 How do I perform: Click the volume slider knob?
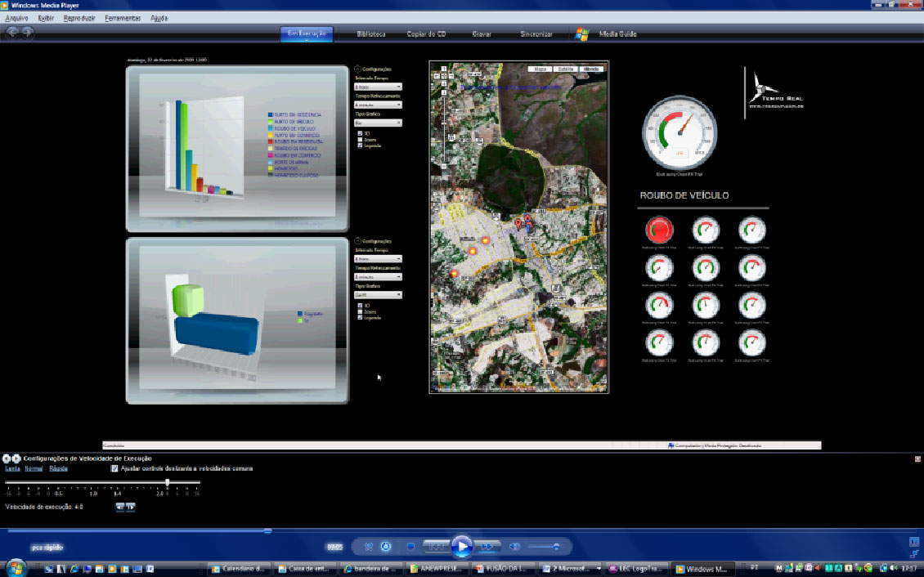point(556,547)
